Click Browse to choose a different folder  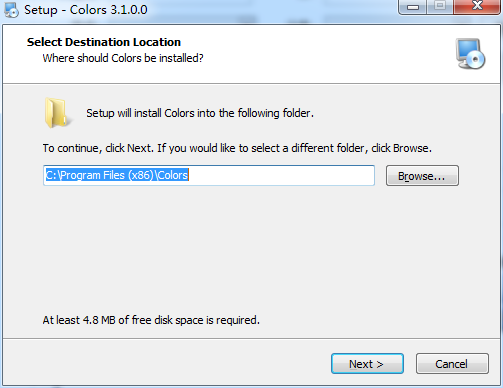pyautogui.click(x=422, y=176)
